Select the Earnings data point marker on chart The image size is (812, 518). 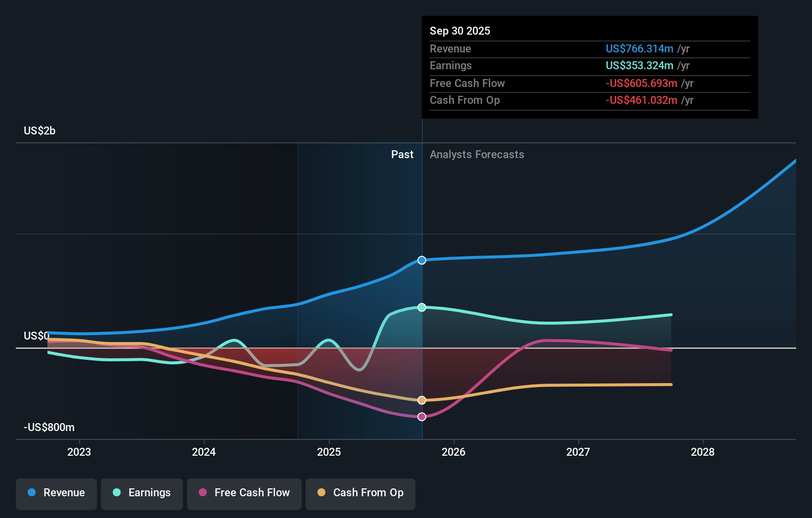pyautogui.click(x=422, y=307)
